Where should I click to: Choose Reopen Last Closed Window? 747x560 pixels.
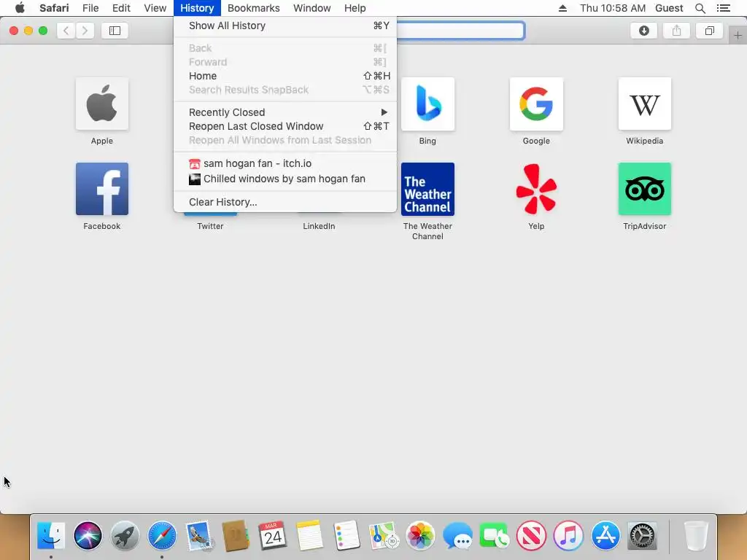click(285, 126)
